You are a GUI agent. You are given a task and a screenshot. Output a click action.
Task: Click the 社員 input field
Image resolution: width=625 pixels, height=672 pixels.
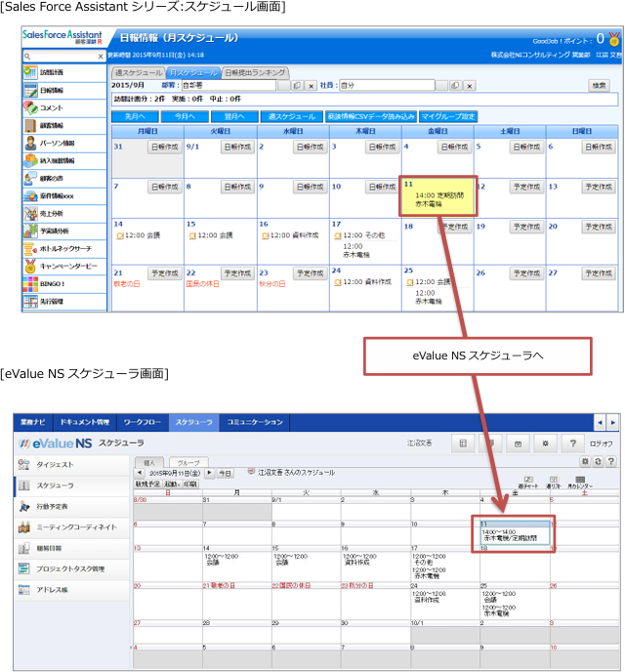(x=388, y=85)
